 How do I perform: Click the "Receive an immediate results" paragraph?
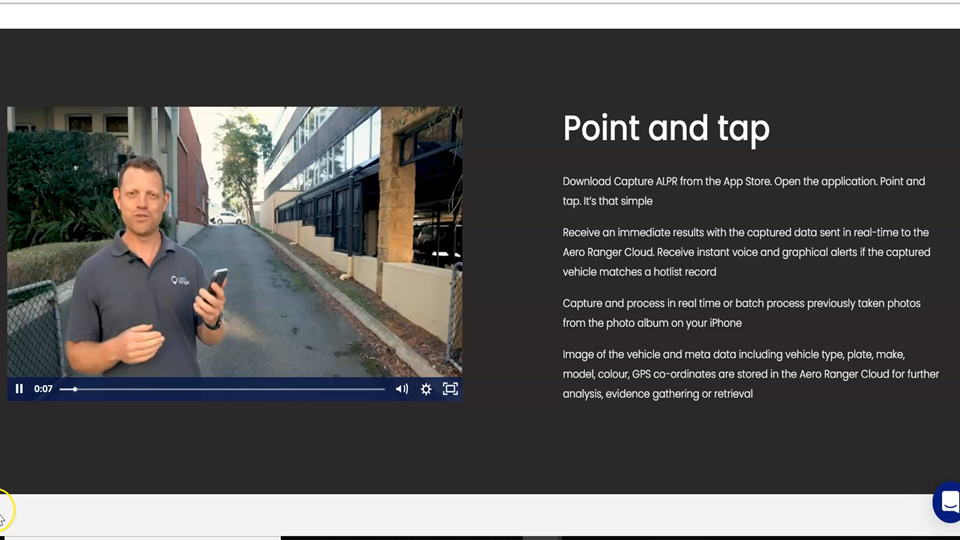pos(746,252)
